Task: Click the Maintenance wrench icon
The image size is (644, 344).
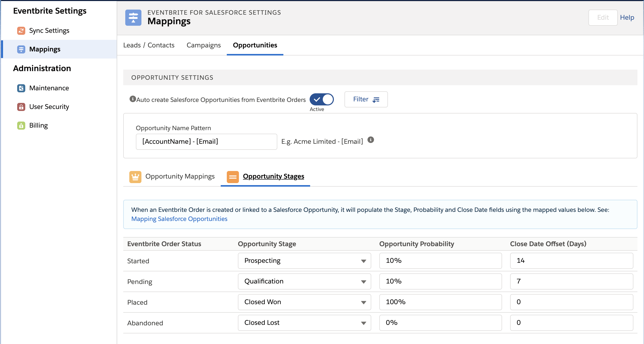Action: pyautogui.click(x=21, y=88)
